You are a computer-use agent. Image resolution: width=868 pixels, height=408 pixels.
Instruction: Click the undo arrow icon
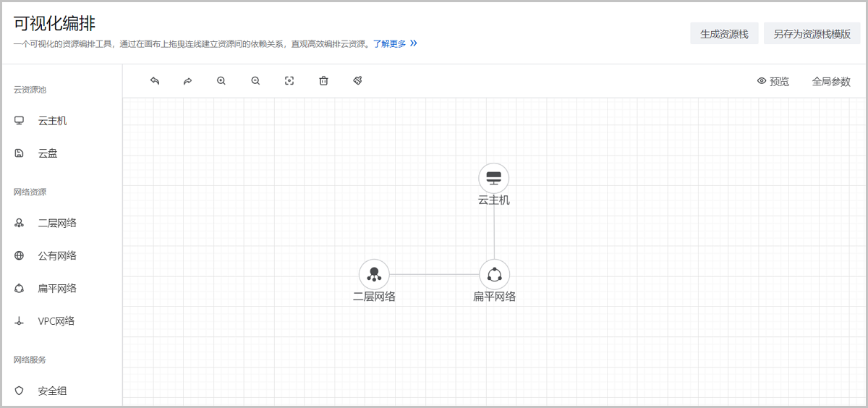tap(154, 81)
